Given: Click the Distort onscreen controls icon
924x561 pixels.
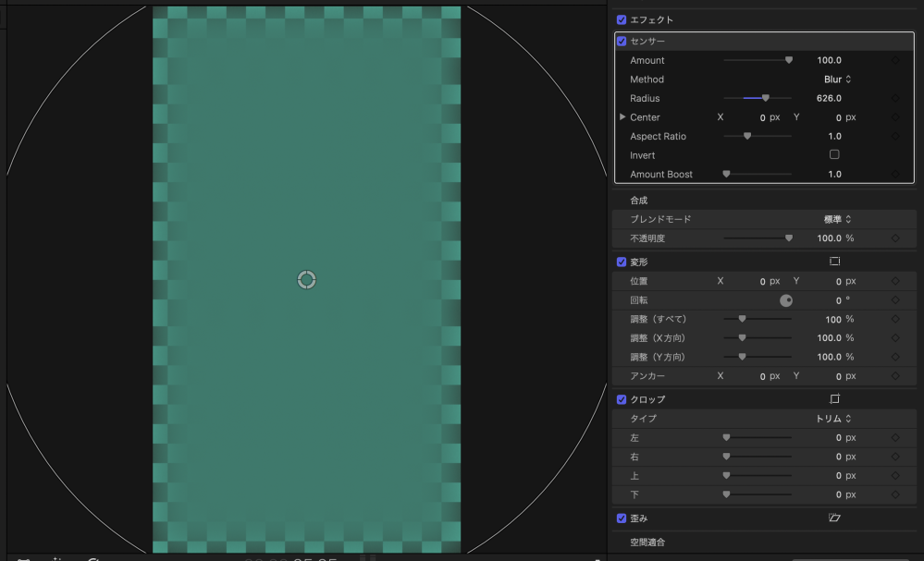Looking at the screenshot, I should coord(834,518).
